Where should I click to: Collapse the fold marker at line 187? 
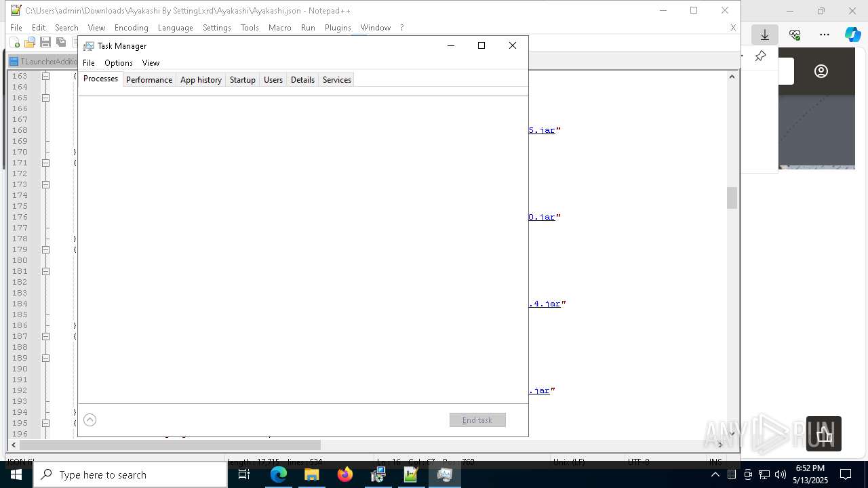click(45, 336)
